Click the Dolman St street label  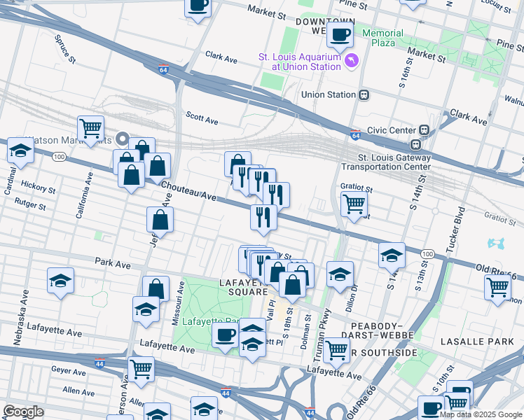tap(305, 332)
